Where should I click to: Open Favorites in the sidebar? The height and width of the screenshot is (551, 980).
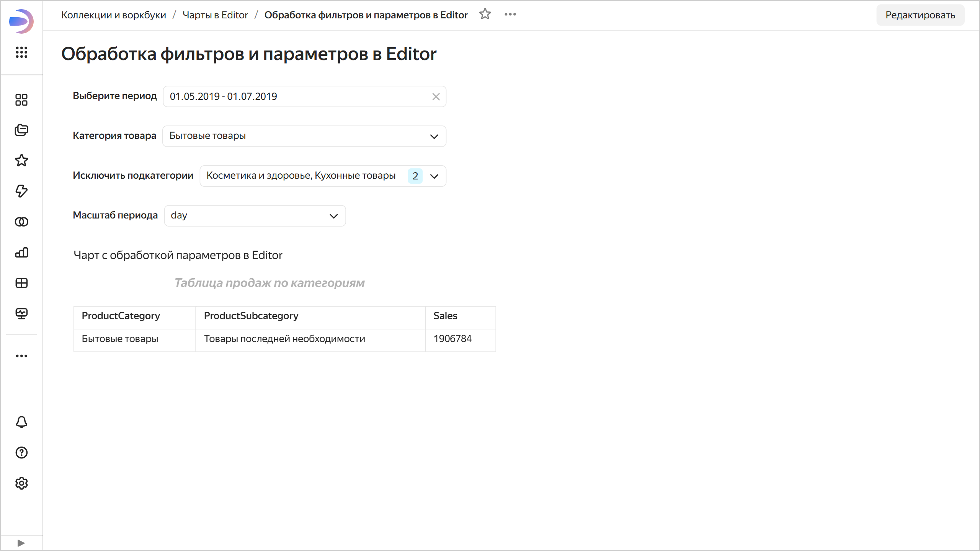pos(21,160)
